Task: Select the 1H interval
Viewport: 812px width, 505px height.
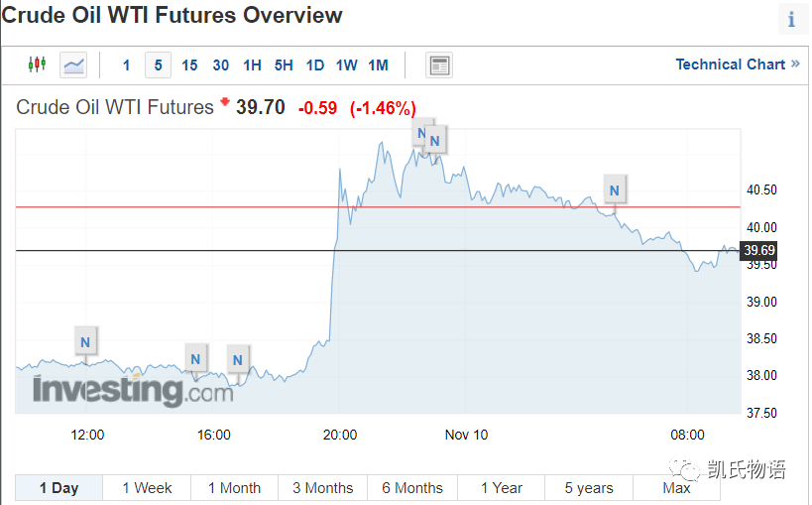Action: click(252, 65)
